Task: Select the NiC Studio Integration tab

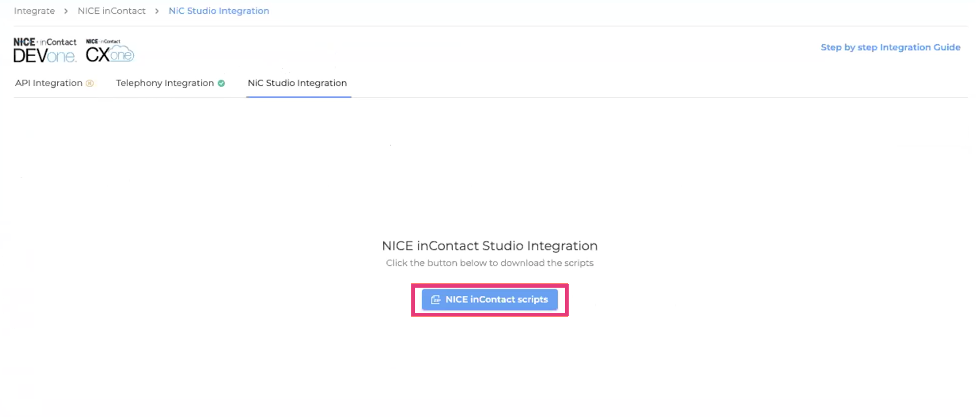Action: pos(297,83)
